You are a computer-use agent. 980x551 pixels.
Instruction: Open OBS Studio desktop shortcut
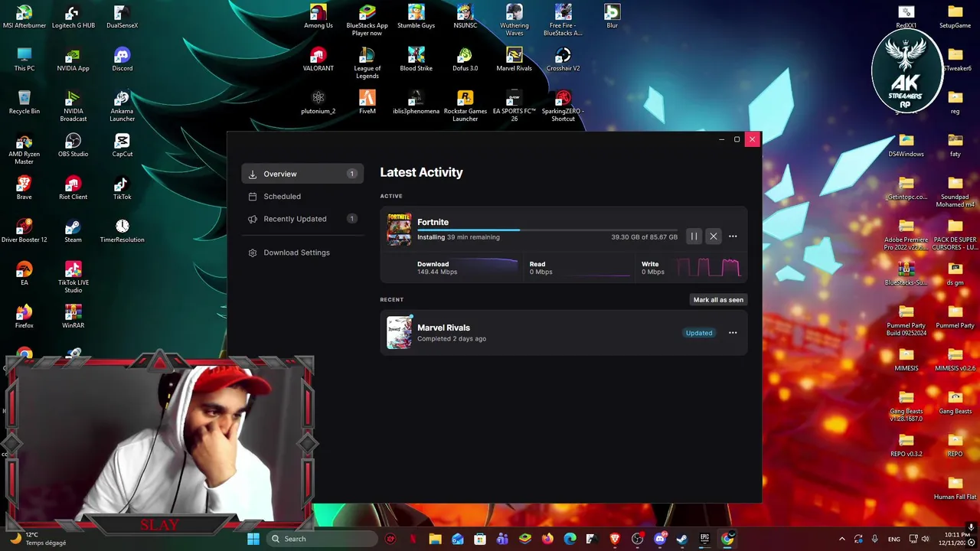pyautogui.click(x=73, y=145)
